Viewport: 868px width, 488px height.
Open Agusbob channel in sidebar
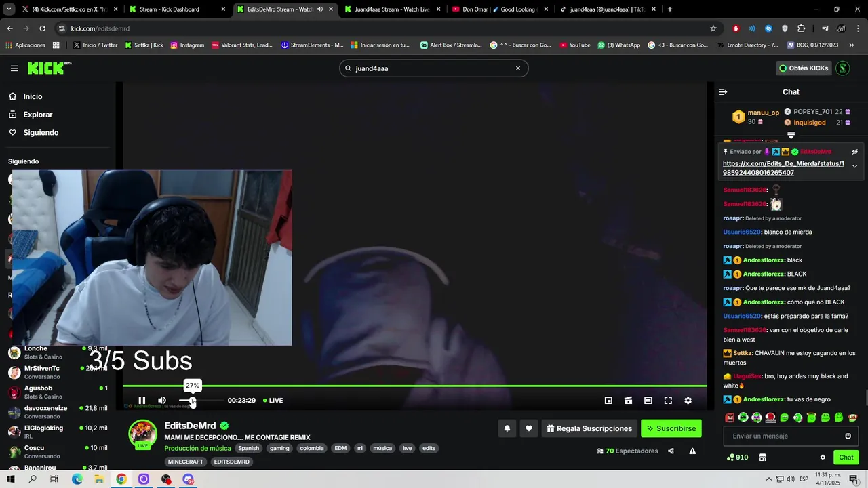pyautogui.click(x=58, y=392)
